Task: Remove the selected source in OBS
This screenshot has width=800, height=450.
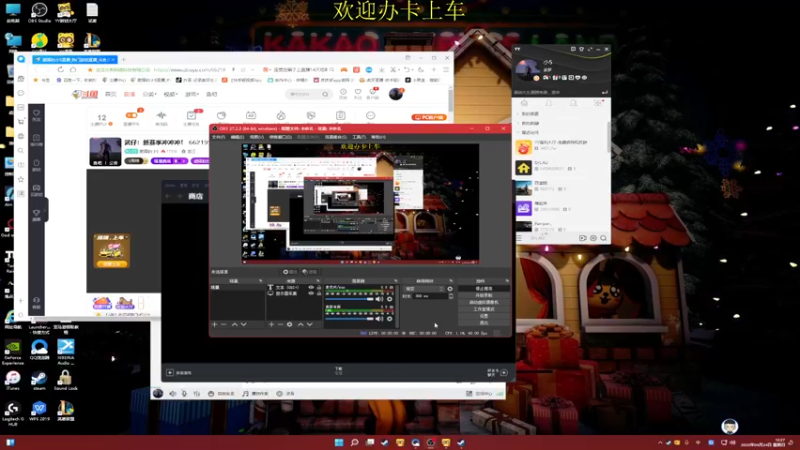Action: [280, 324]
